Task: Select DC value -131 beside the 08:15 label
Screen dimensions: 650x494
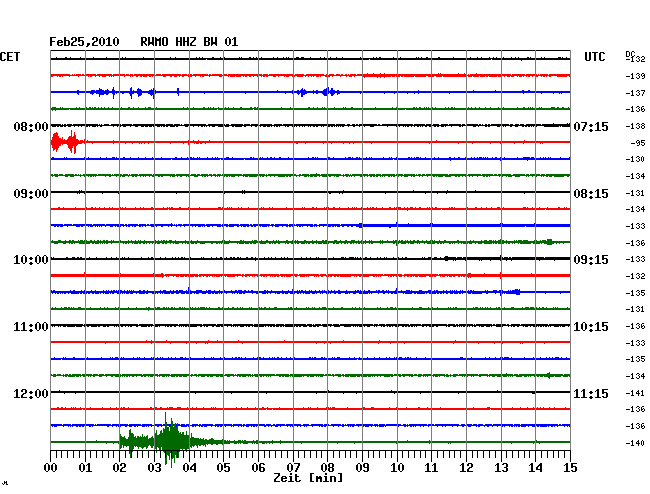Action: point(635,193)
